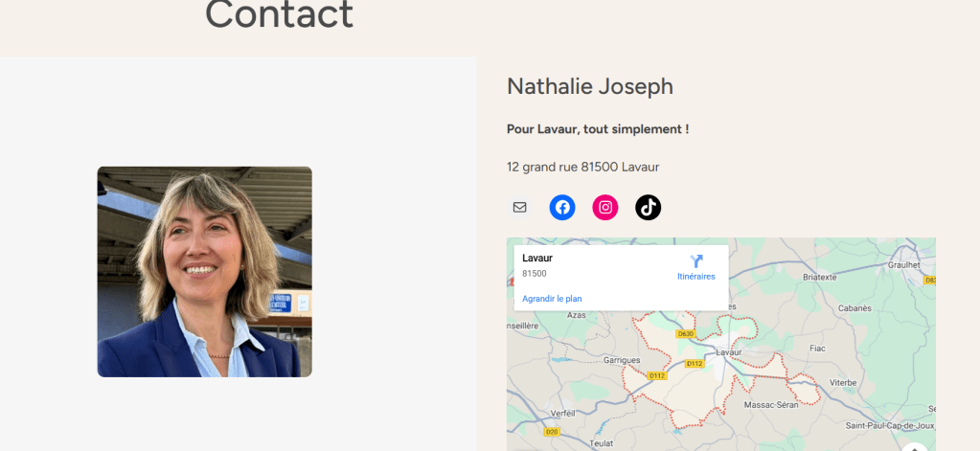Open the Facebook page icon
The width and height of the screenshot is (980, 451).
coord(562,207)
